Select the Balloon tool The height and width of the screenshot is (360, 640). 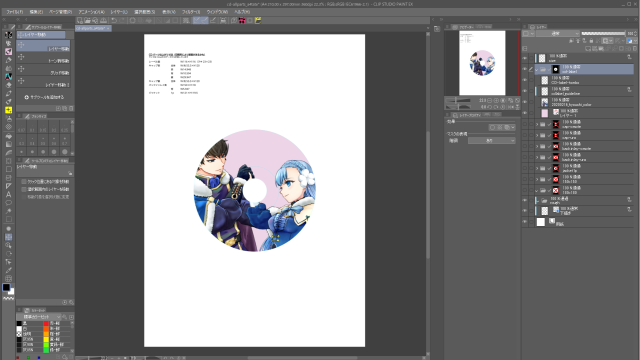(x=8, y=203)
